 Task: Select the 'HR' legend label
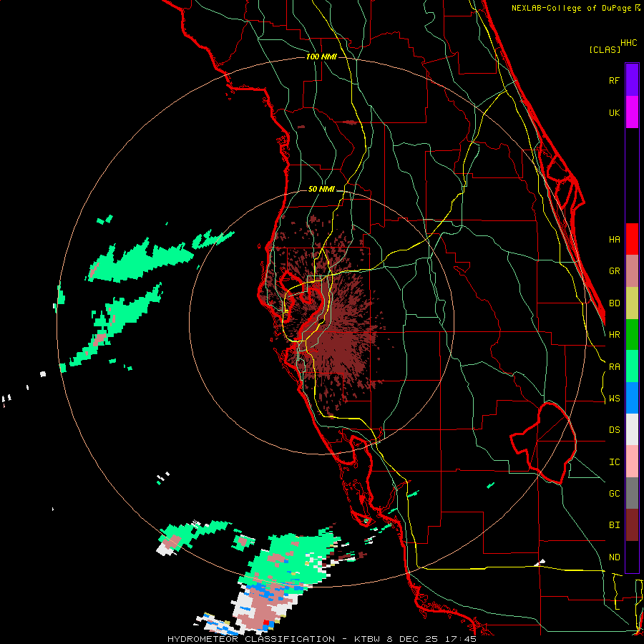(x=614, y=335)
